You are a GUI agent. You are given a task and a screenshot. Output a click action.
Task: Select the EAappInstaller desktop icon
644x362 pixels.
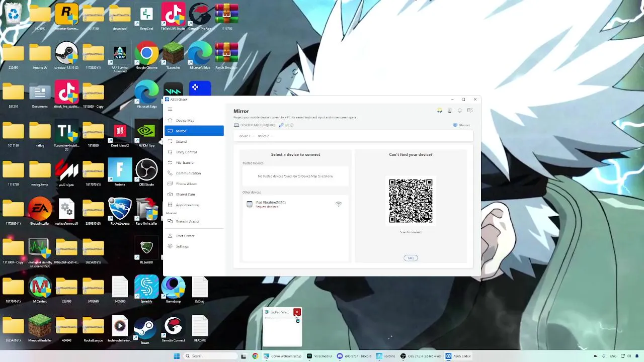(x=40, y=211)
